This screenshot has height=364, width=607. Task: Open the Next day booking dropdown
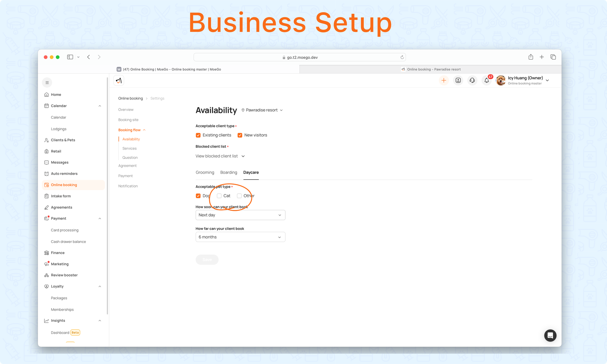pos(240,215)
